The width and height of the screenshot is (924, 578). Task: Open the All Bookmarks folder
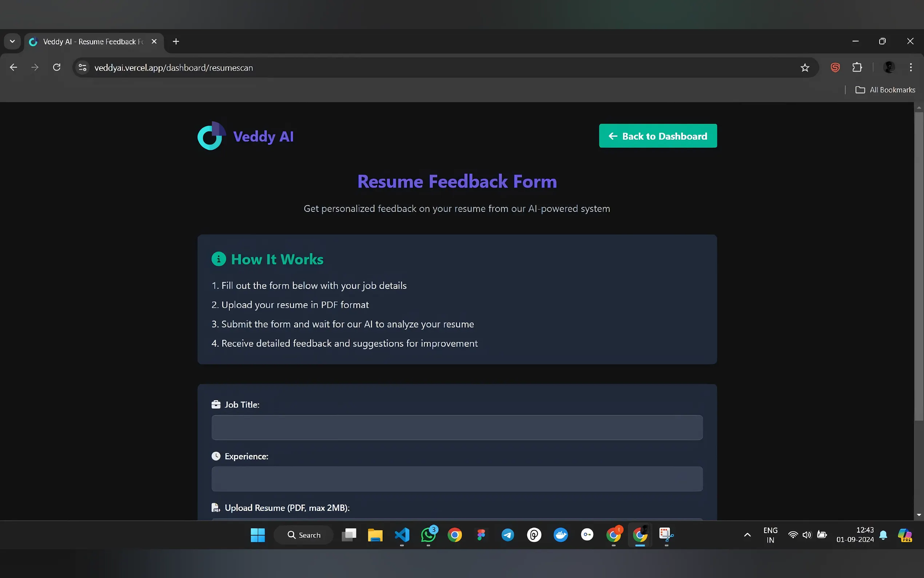click(x=885, y=90)
